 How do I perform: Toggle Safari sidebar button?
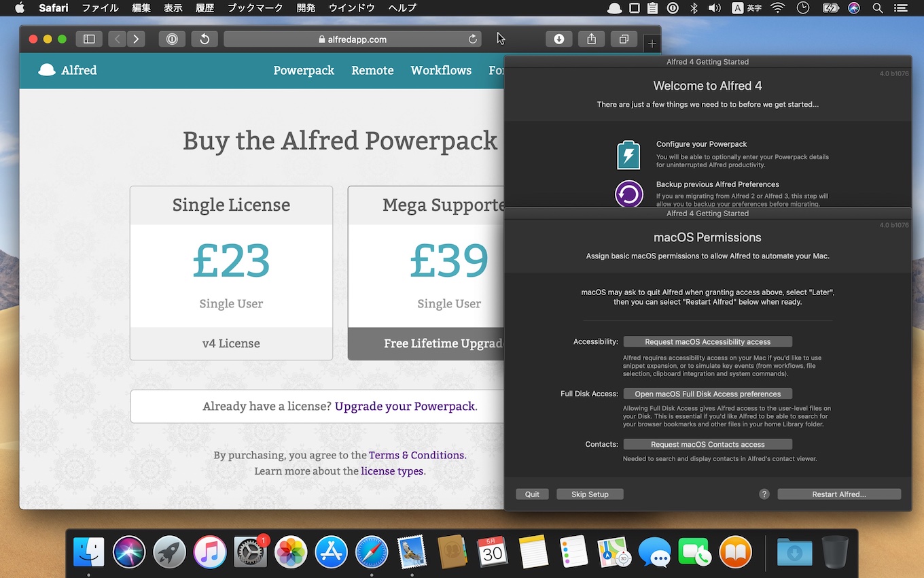coord(89,39)
